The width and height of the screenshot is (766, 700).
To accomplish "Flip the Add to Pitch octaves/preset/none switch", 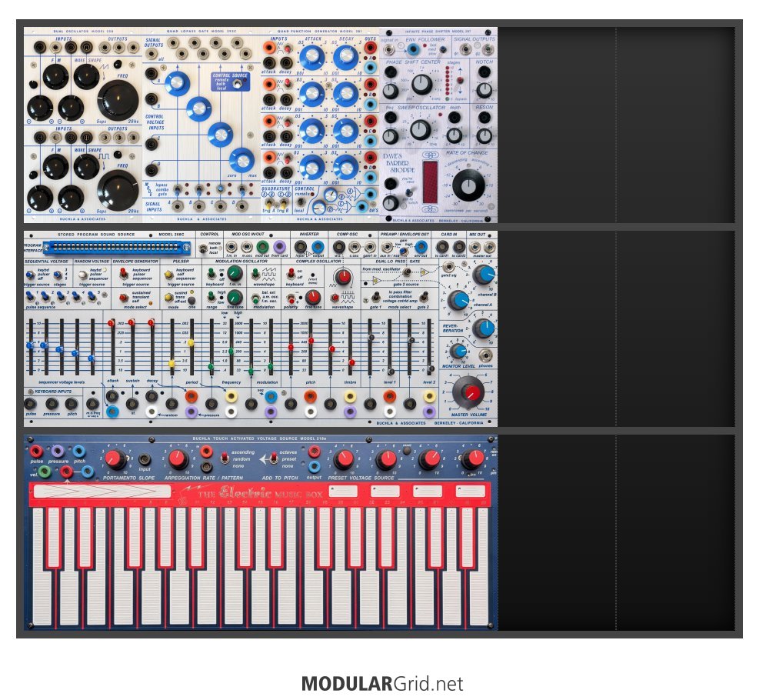I will click(274, 458).
